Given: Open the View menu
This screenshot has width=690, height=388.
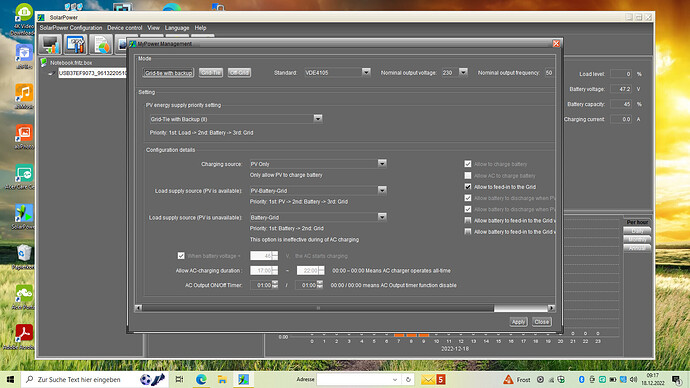Looking at the screenshot, I should pos(153,28).
